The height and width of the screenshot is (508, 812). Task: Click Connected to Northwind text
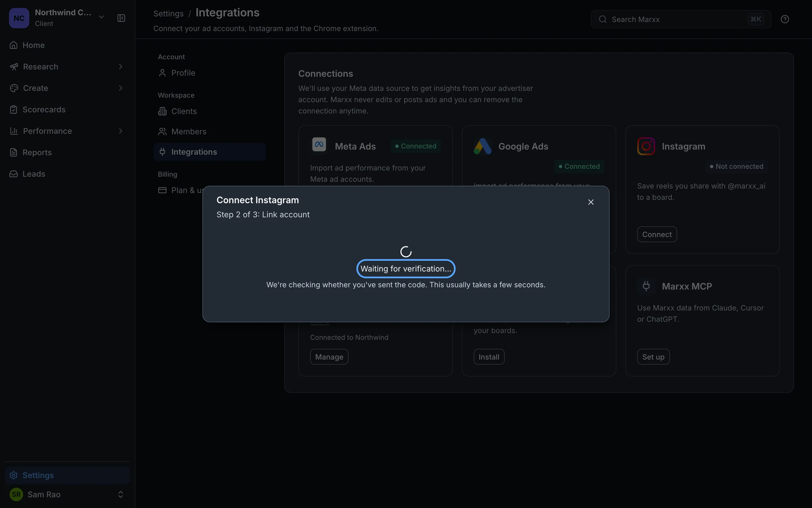pyautogui.click(x=349, y=338)
